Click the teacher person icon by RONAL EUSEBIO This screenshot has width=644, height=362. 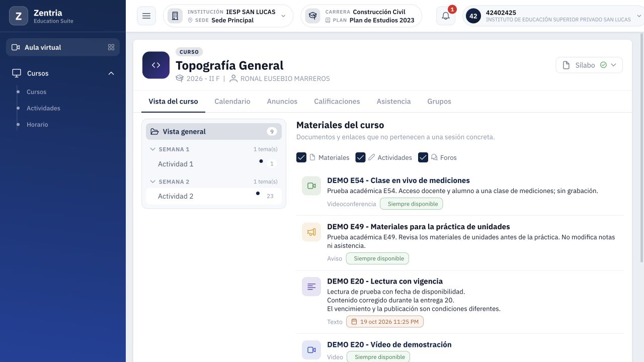(233, 78)
